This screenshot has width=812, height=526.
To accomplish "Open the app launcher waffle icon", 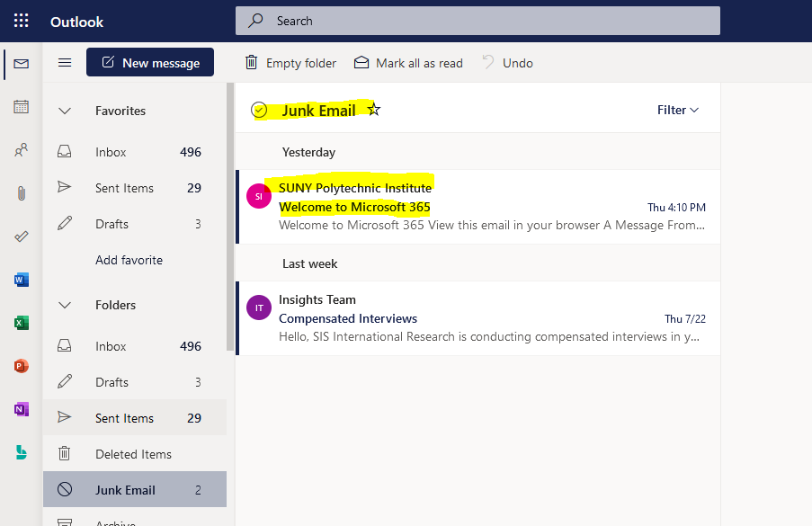I will coord(22,21).
